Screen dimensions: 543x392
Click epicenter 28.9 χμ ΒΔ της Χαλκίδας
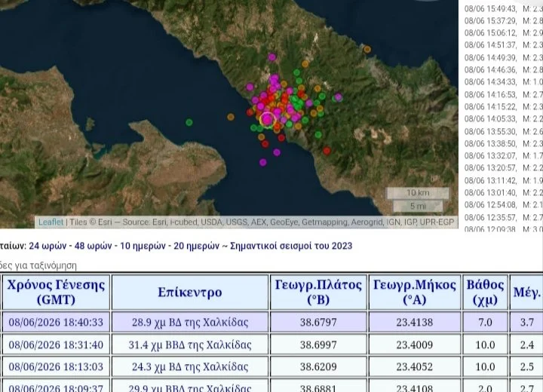(190, 322)
